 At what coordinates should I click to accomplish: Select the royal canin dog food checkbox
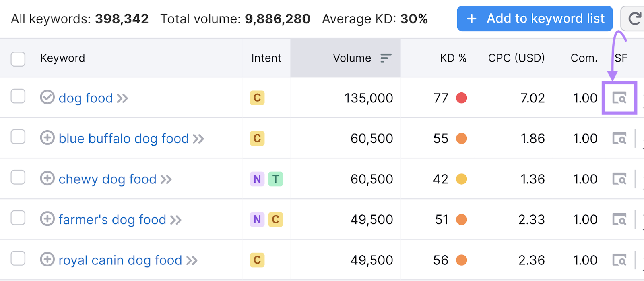(x=18, y=259)
